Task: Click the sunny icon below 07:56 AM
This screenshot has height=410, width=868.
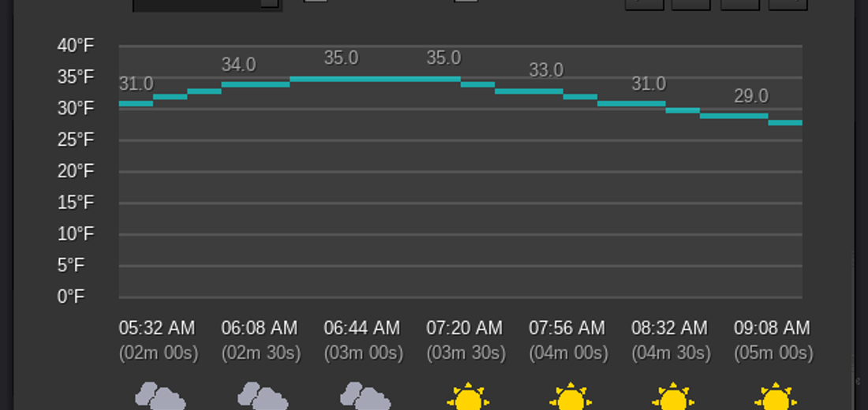Action: point(570,397)
